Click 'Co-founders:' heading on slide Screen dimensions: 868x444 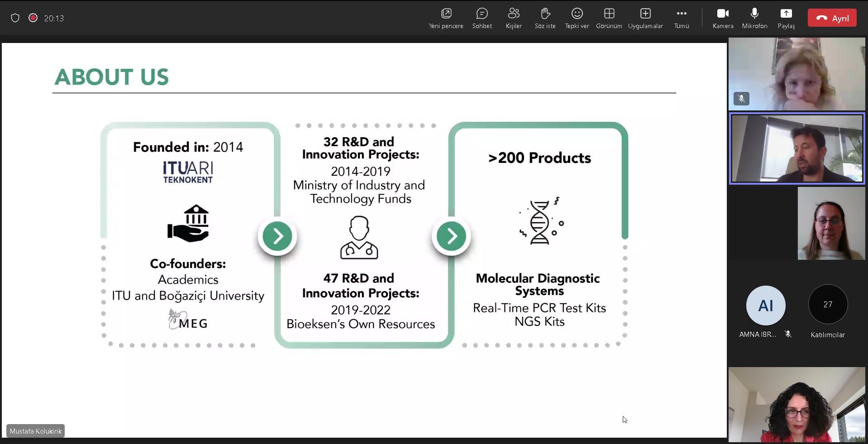click(x=188, y=263)
